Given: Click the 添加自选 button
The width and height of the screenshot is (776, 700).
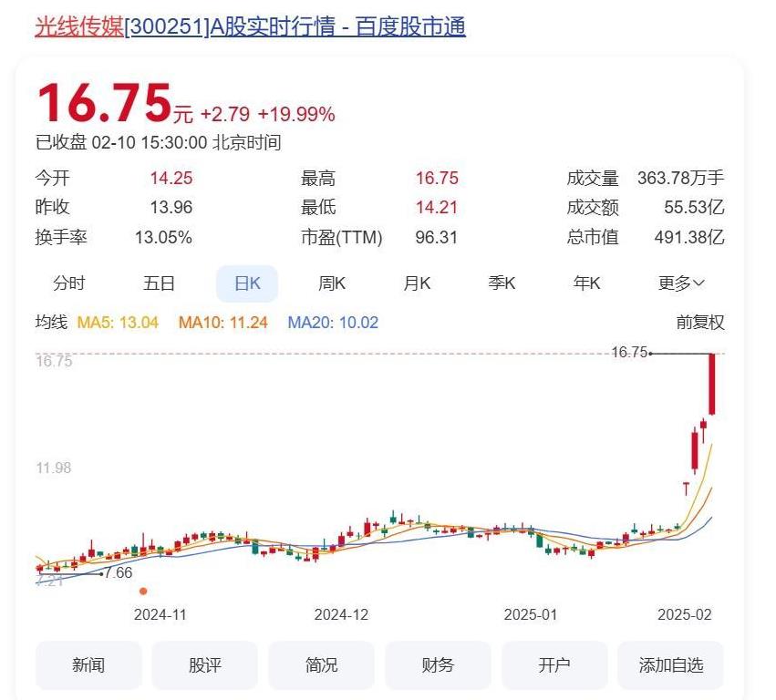Looking at the screenshot, I should [670, 664].
